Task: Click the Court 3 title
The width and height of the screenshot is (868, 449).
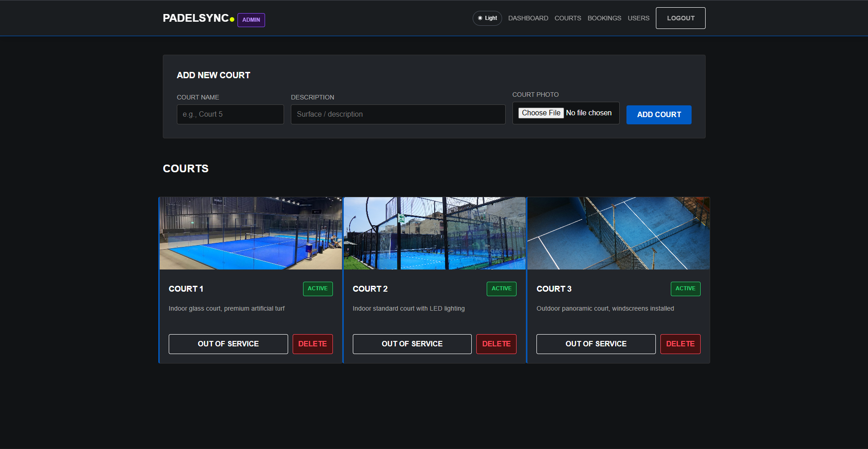Action: click(x=554, y=289)
